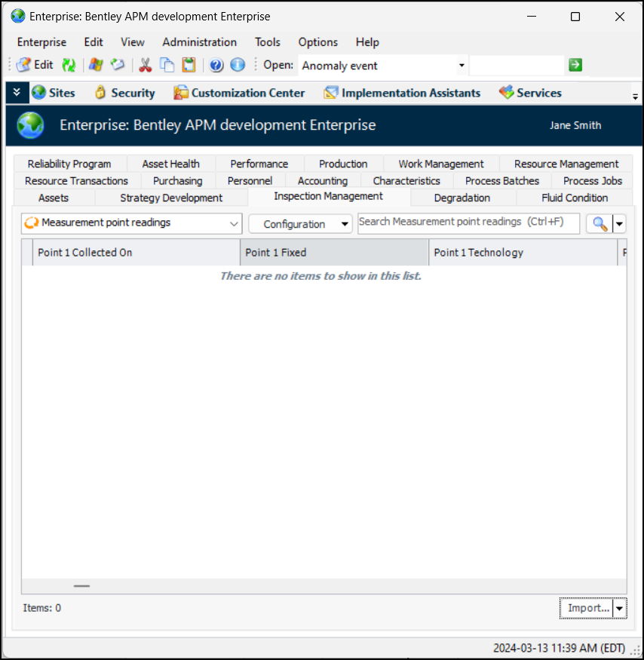Open the View menu
Viewport: 644px width, 660px height.
click(x=133, y=42)
